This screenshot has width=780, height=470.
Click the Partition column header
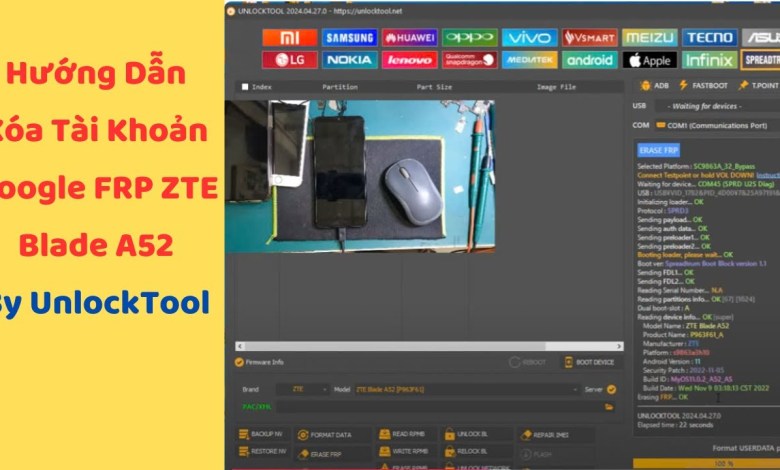pos(340,87)
